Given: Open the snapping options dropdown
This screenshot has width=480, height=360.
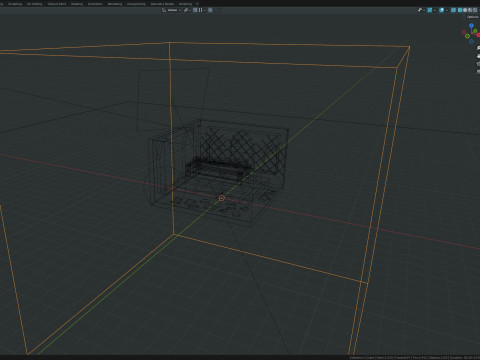Looking at the screenshot, I should [x=202, y=10].
